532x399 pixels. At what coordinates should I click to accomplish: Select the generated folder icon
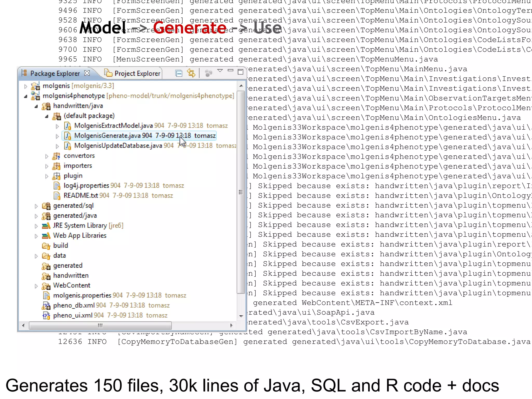pyautogui.click(x=46, y=266)
